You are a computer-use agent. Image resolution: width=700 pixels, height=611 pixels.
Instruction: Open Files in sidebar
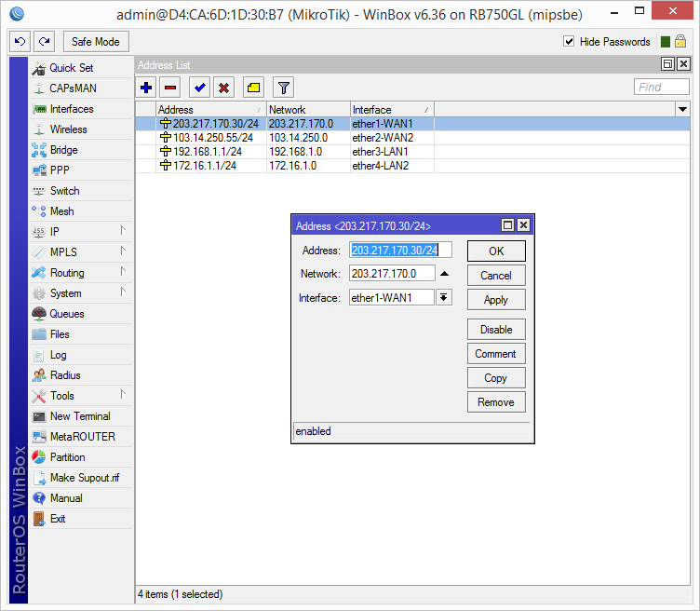point(82,334)
